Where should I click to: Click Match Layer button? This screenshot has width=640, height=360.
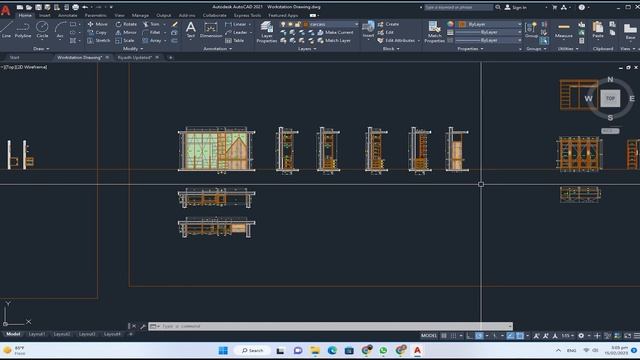click(x=334, y=40)
